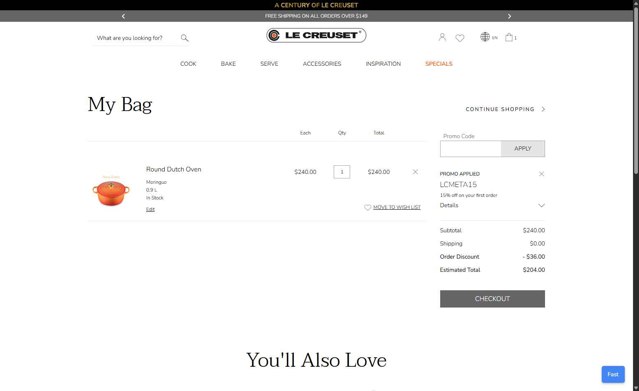Open the Round Dutch Oven product title
This screenshot has width=639, height=391.
[174, 169]
